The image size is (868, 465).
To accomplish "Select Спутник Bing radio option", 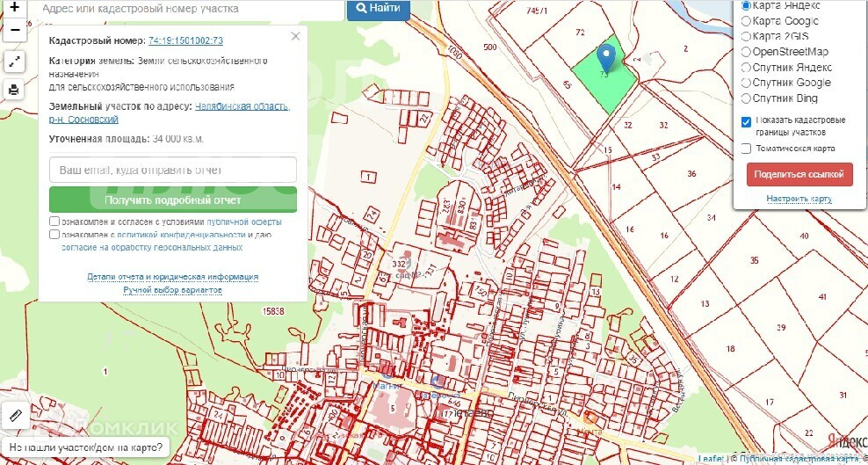I will [x=746, y=98].
